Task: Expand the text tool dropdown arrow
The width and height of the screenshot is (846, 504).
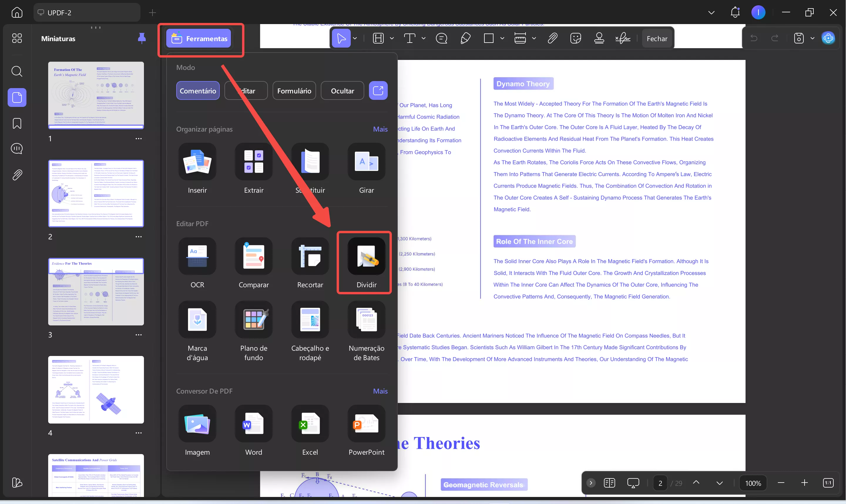Action: (424, 38)
